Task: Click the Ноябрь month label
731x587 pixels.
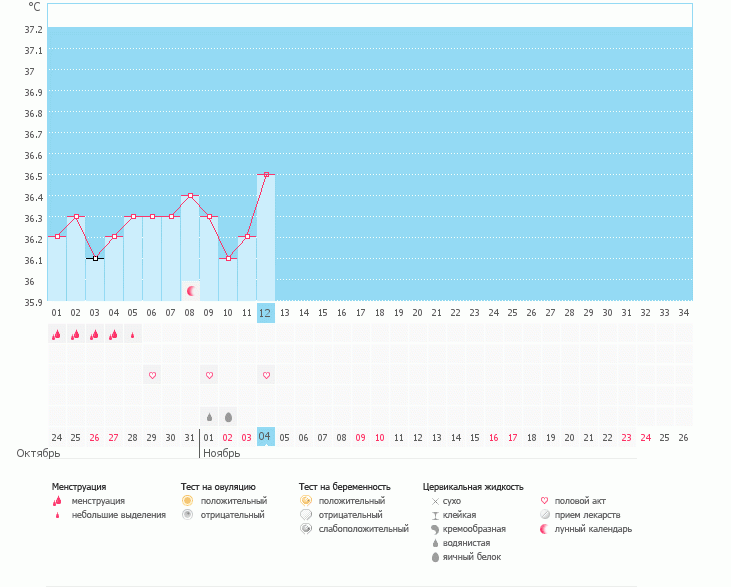Action: [221, 453]
